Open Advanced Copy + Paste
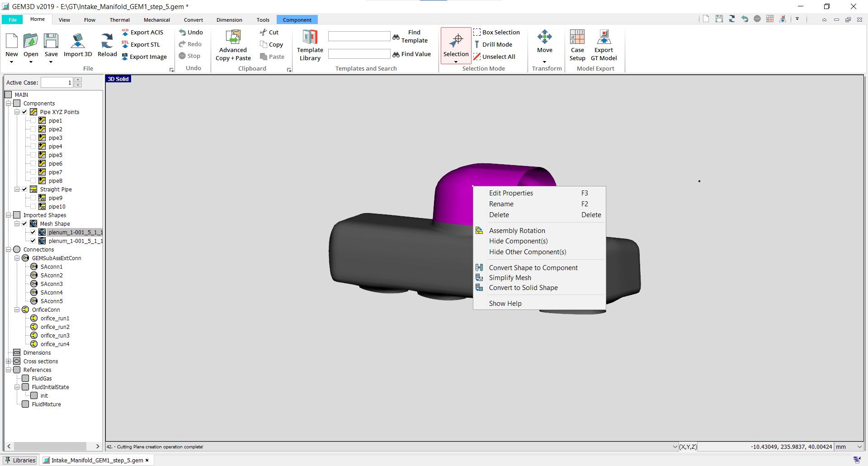Viewport: 868px width, 466px height. 233,46
